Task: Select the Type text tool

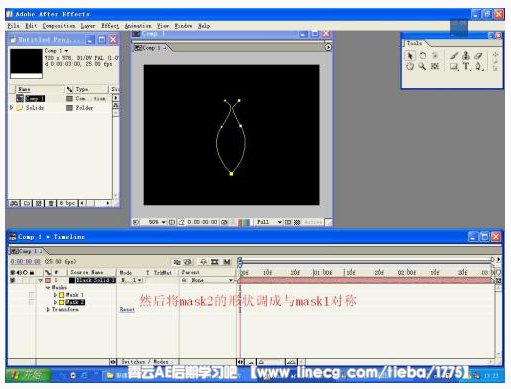Action: (x=466, y=66)
